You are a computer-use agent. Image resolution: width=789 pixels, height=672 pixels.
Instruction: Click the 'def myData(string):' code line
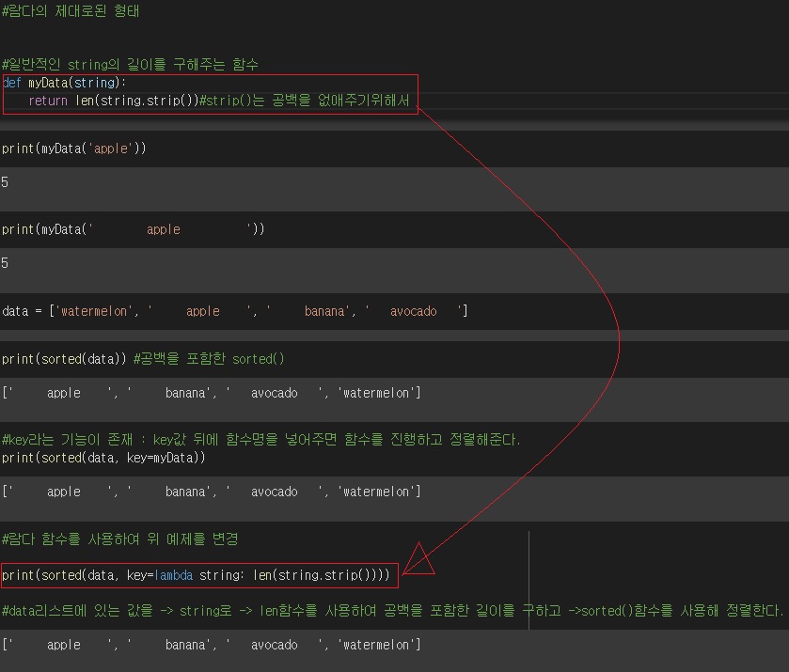point(64,83)
